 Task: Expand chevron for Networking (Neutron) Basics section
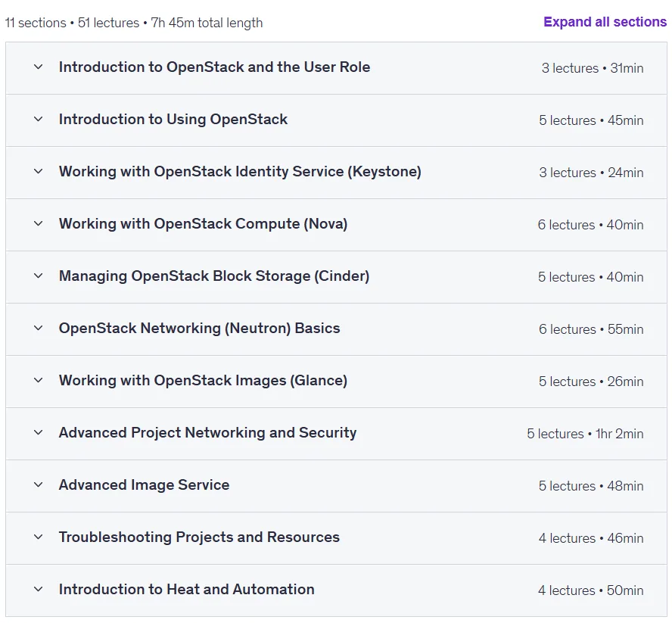point(38,328)
